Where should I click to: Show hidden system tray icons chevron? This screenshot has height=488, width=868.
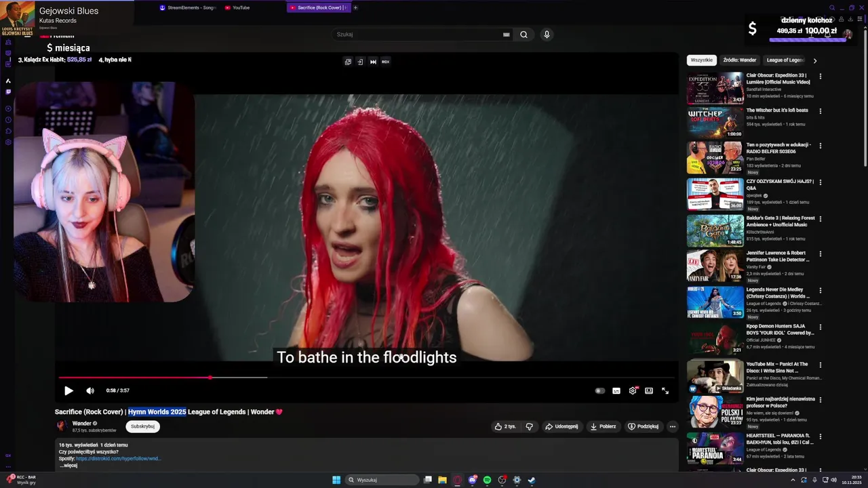(x=793, y=480)
